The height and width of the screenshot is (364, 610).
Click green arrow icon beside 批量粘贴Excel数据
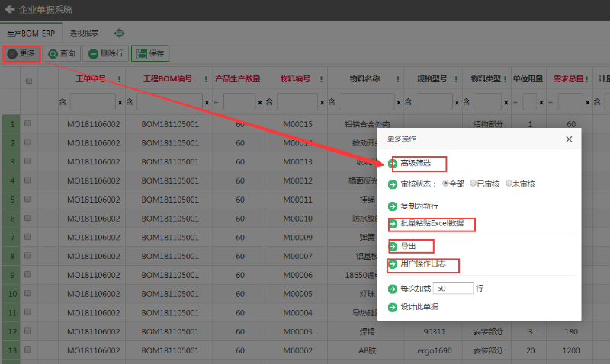pos(393,224)
